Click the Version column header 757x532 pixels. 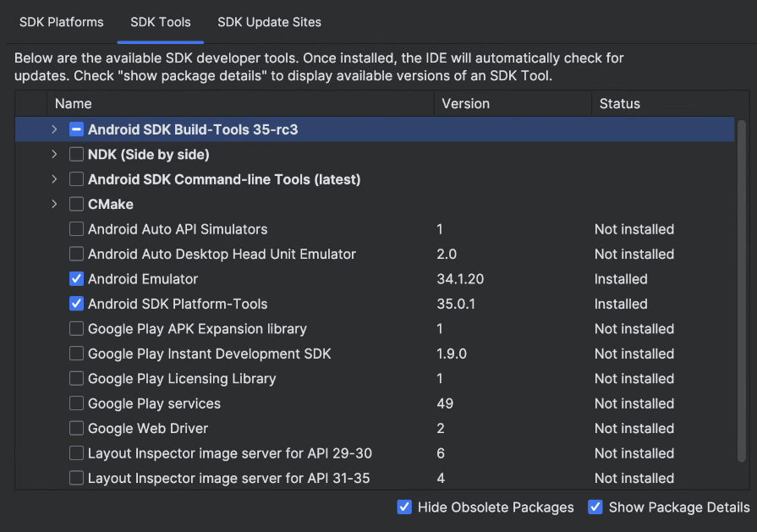(465, 104)
